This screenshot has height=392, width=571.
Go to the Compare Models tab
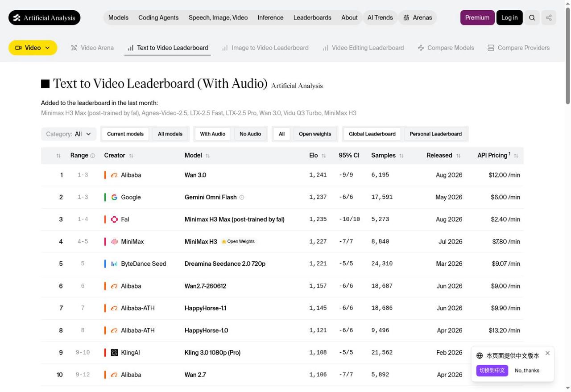446,48
